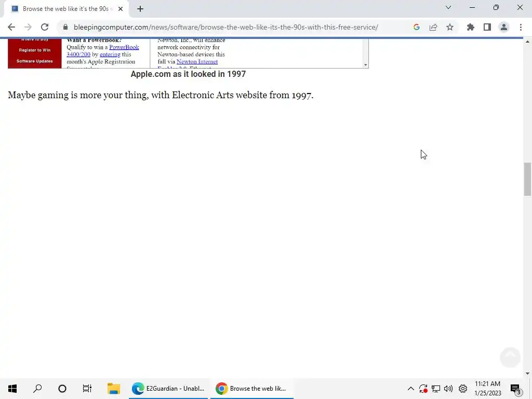Click the sync tray icon with red dot

point(423,389)
